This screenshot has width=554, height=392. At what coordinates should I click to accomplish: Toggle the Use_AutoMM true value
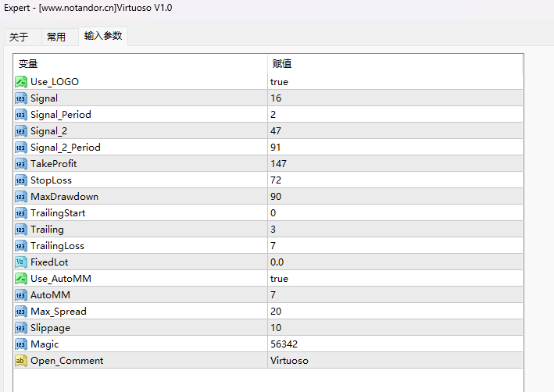[x=279, y=279]
